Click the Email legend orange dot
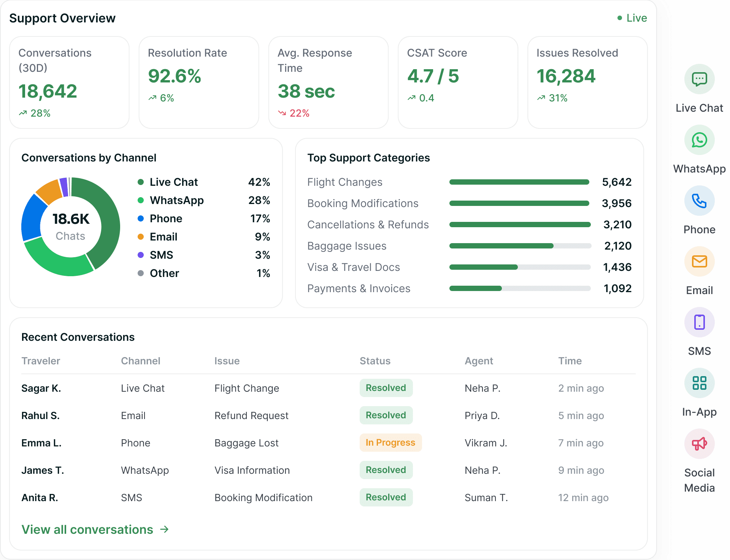Image resolution: width=730 pixels, height=560 pixels. 141,237
